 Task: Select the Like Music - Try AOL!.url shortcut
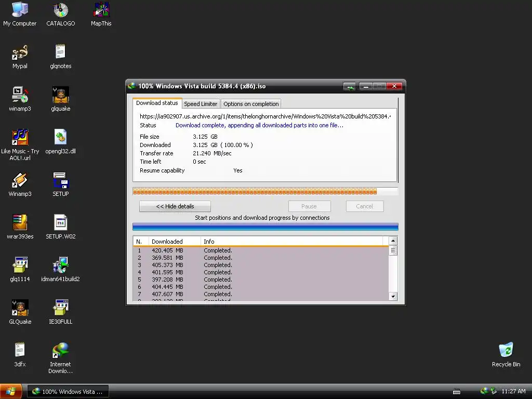pos(20,144)
